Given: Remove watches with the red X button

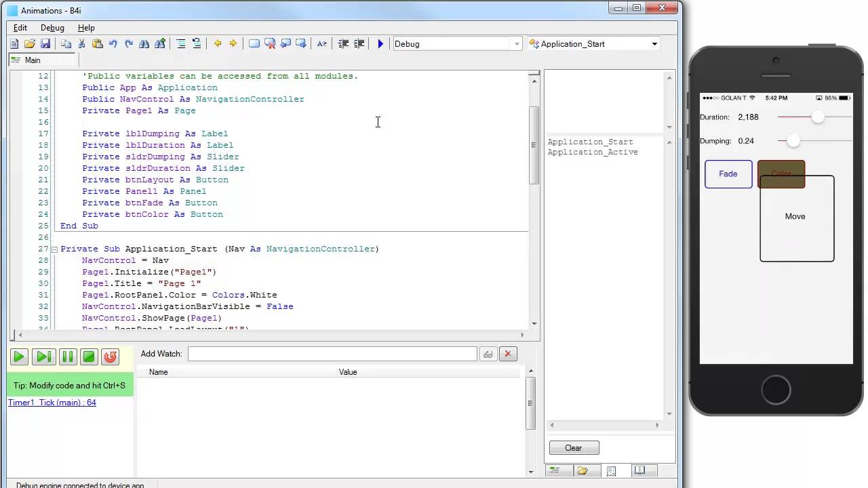Looking at the screenshot, I should (x=508, y=354).
